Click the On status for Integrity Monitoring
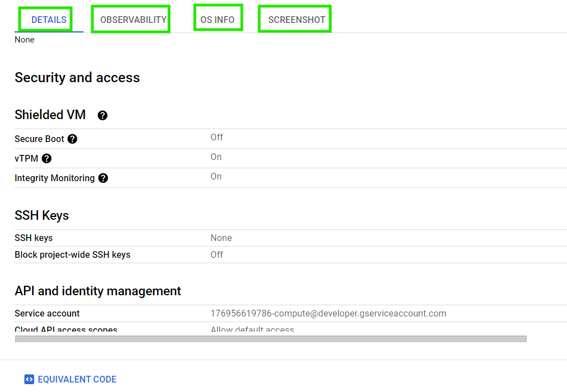This screenshot has height=392, width=567. (216, 176)
